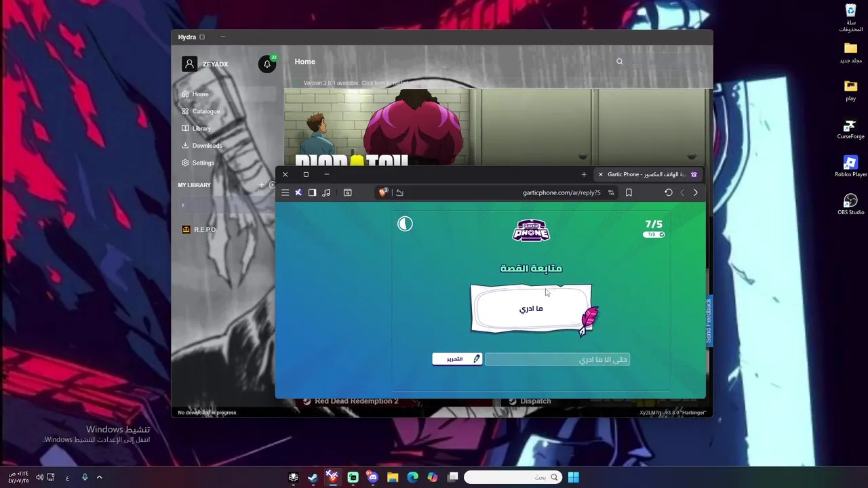Open Steam from taskbar
The width and height of the screenshot is (868, 488).
coord(313,477)
